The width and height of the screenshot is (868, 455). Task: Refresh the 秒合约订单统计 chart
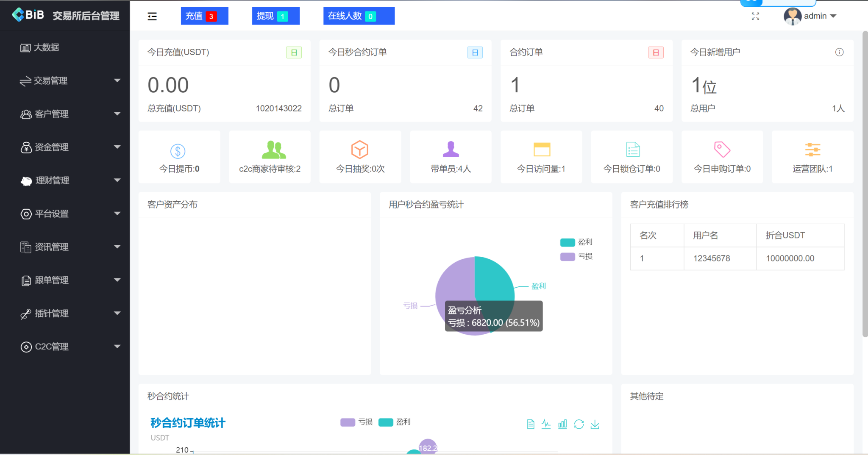point(579,424)
